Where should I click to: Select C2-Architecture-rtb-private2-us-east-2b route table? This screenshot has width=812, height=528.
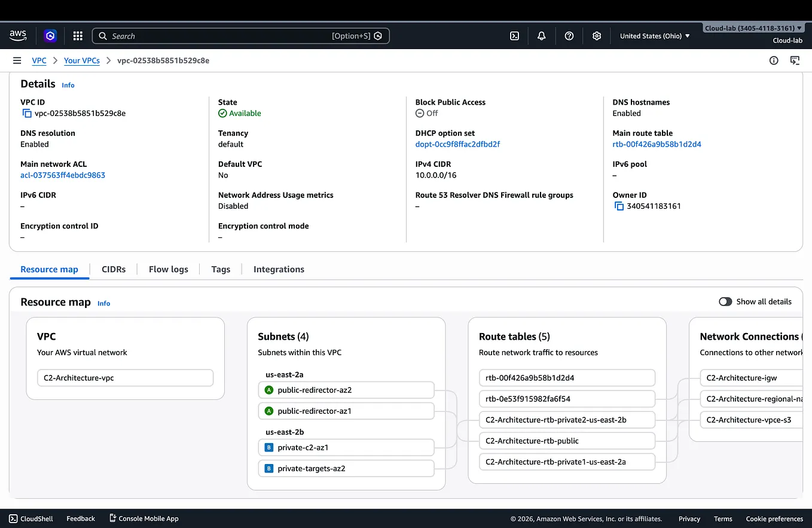click(567, 420)
